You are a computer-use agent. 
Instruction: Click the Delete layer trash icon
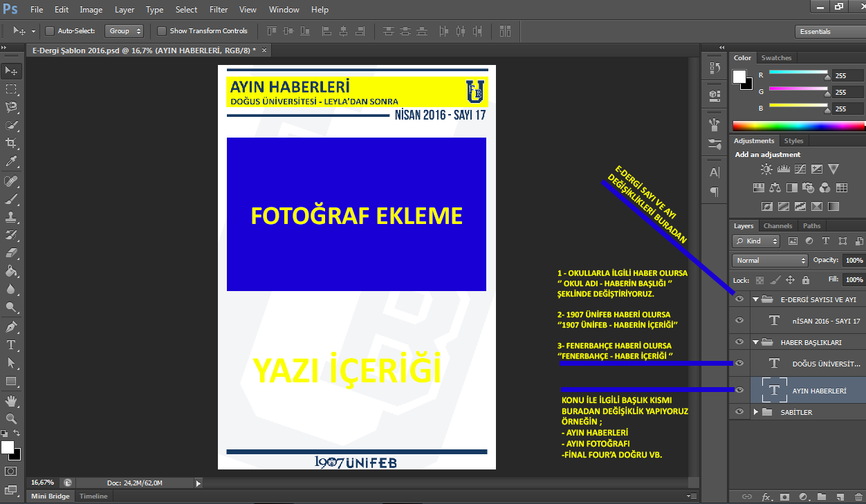click(x=858, y=496)
